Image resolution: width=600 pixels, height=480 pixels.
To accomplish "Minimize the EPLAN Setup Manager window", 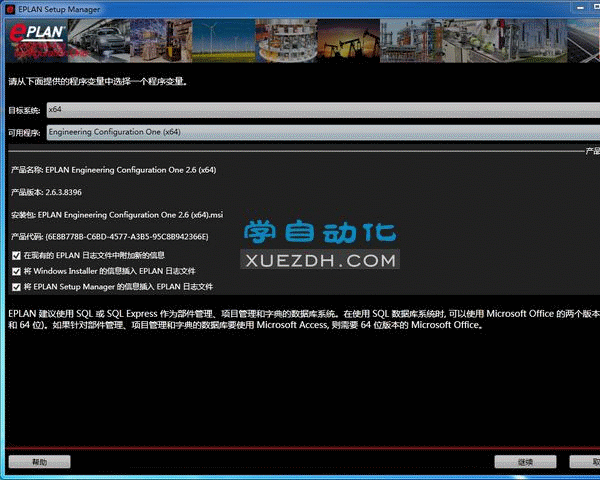I will click(x=580, y=8).
